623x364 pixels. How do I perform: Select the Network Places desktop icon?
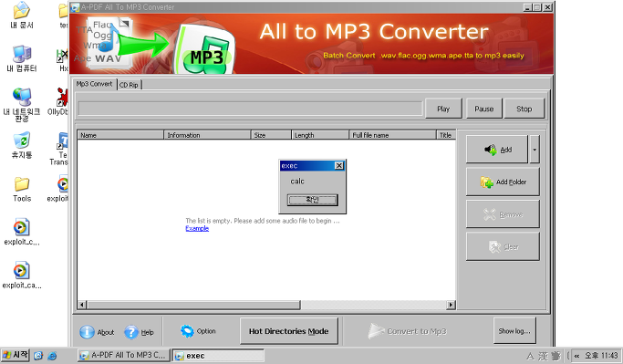coord(22,105)
